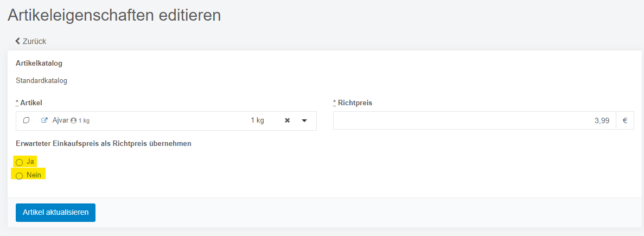Clear the selected Ajvar article with the x
The width and height of the screenshot is (644, 236).
(x=288, y=120)
